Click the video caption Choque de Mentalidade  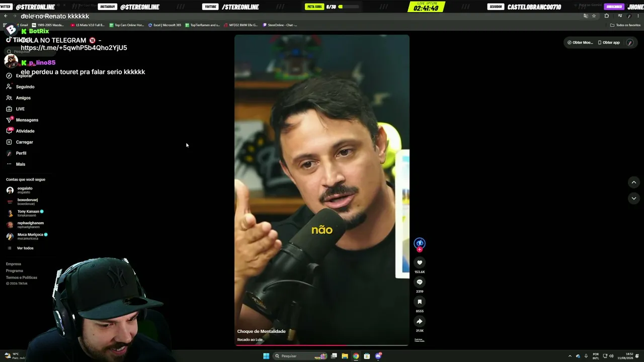tap(261, 331)
